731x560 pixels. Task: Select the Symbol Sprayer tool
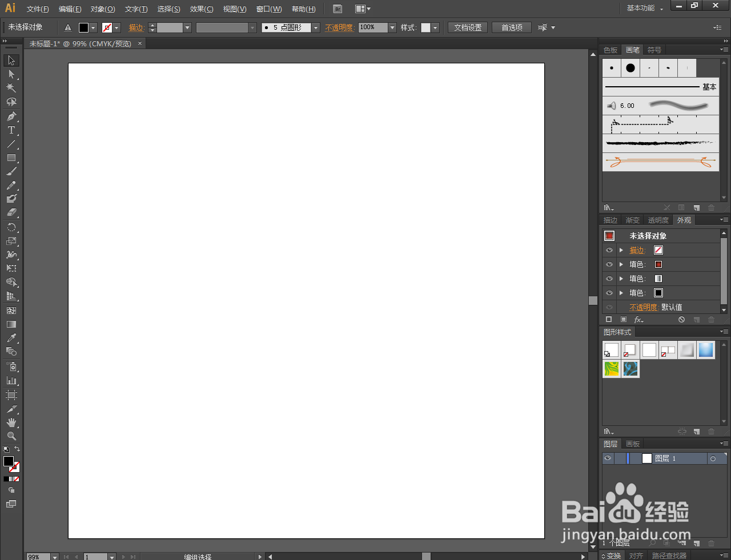point(11,366)
